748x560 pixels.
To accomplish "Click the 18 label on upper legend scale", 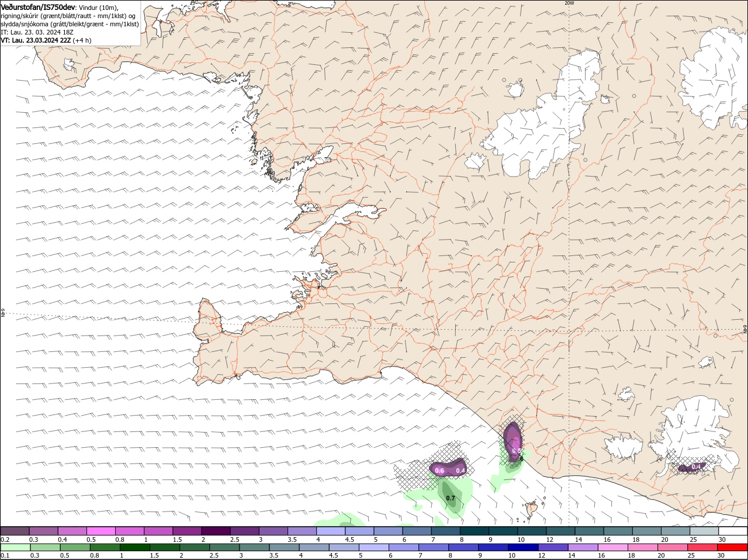I will pos(636,540).
